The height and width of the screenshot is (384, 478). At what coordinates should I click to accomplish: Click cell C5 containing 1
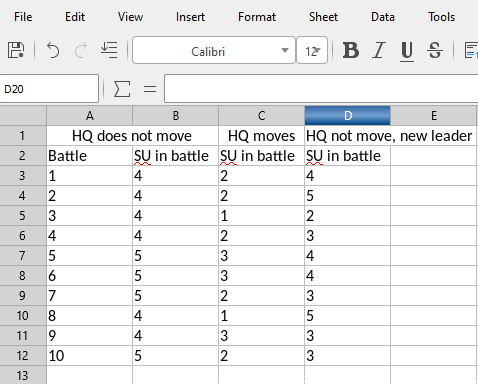[x=261, y=216]
